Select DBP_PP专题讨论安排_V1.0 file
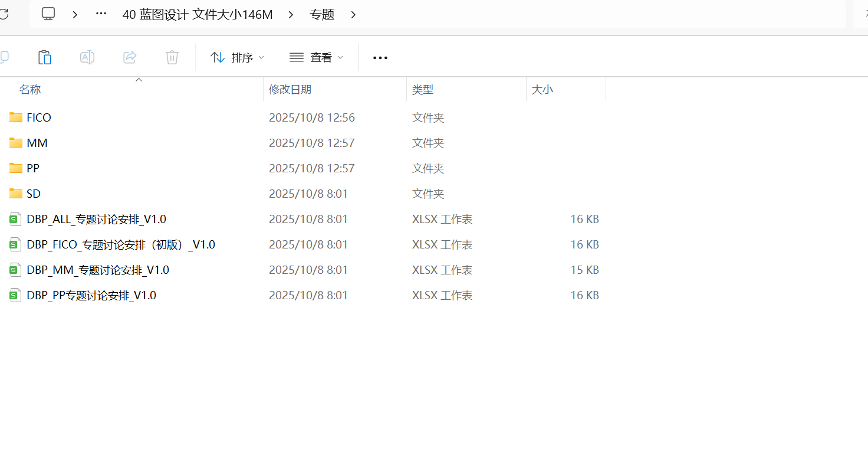868x458 pixels. tap(91, 295)
